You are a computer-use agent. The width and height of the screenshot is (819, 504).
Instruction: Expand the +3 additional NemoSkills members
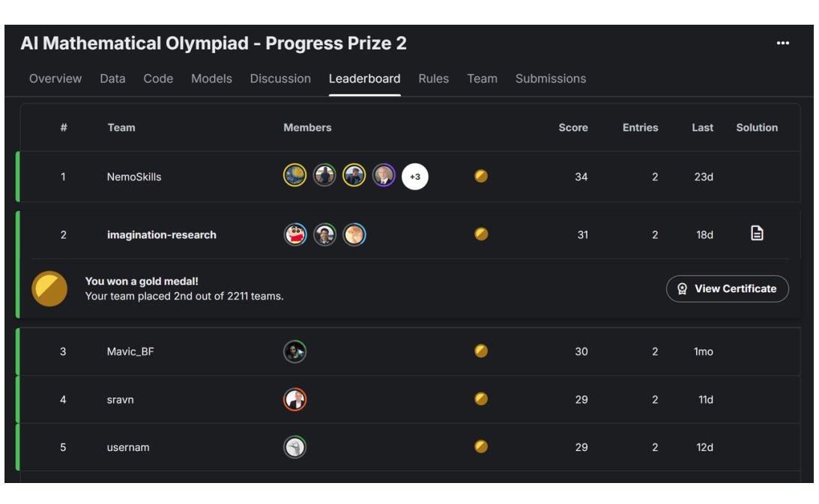(x=414, y=177)
